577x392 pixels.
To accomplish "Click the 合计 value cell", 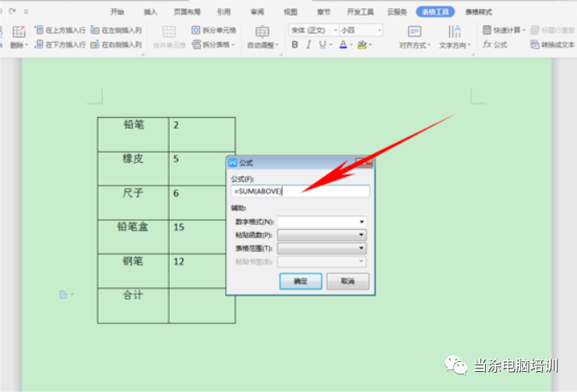I will pyautogui.click(x=202, y=306).
